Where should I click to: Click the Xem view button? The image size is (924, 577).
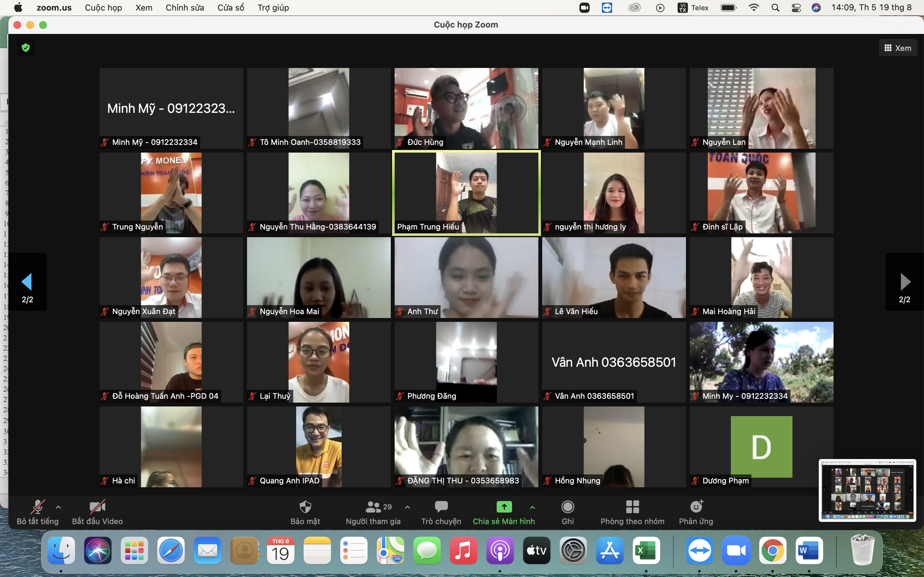898,48
